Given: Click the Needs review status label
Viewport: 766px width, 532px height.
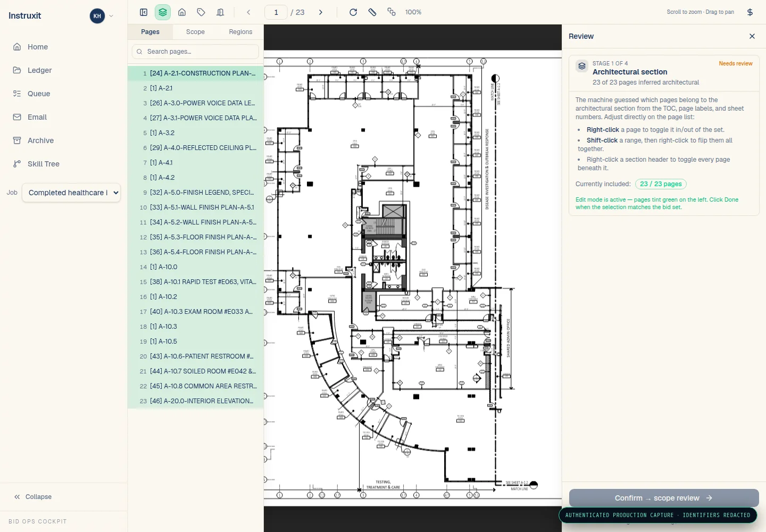Looking at the screenshot, I should pyautogui.click(x=736, y=63).
